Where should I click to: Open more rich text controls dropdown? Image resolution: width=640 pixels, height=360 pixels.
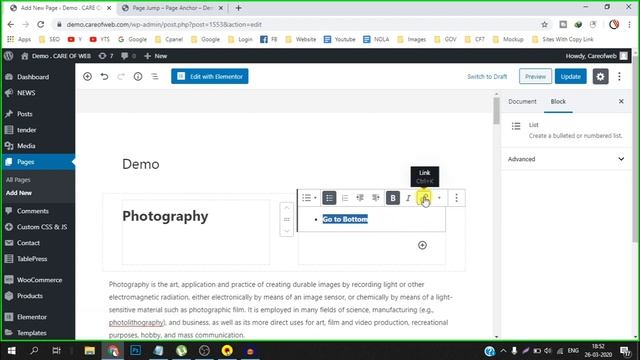coord(439,198)
